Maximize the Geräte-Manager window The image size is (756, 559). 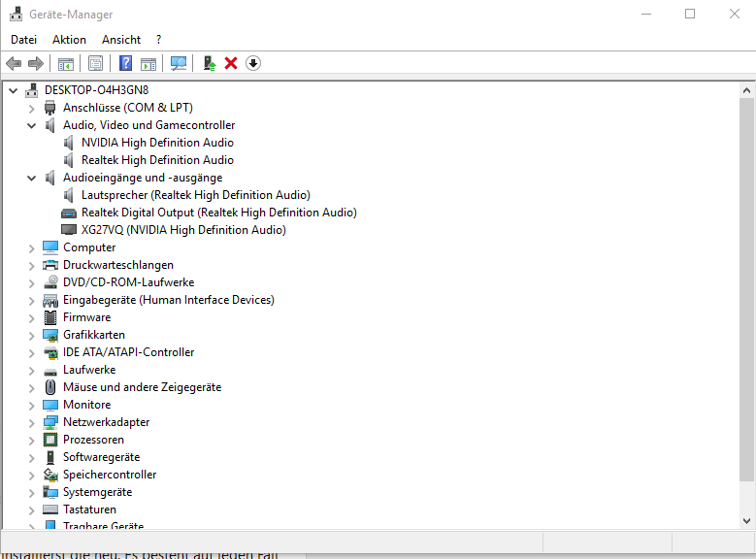coord(690,14)
